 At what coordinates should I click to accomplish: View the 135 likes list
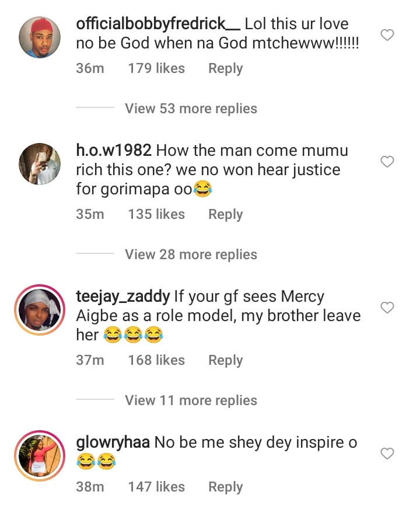156,214
